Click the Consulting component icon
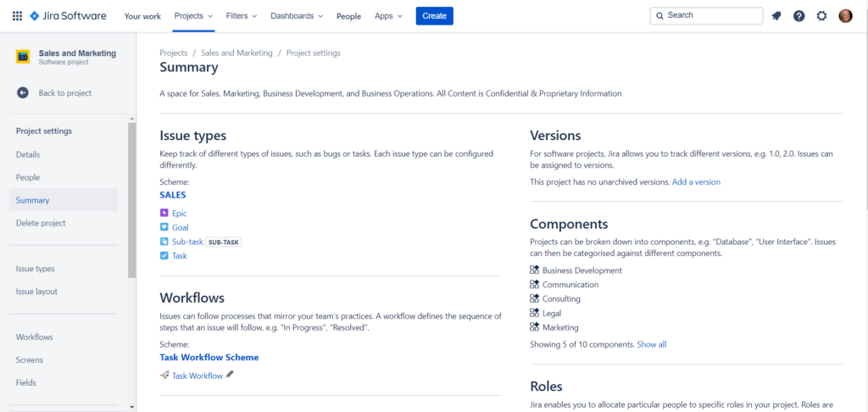The image size is (868, 412). click(x=534, y=298)
